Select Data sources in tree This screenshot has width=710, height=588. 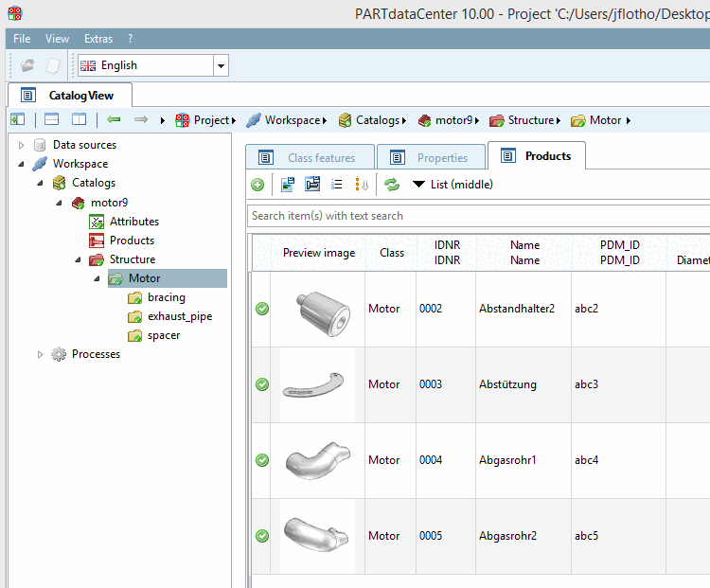click(x=84, y=145)
